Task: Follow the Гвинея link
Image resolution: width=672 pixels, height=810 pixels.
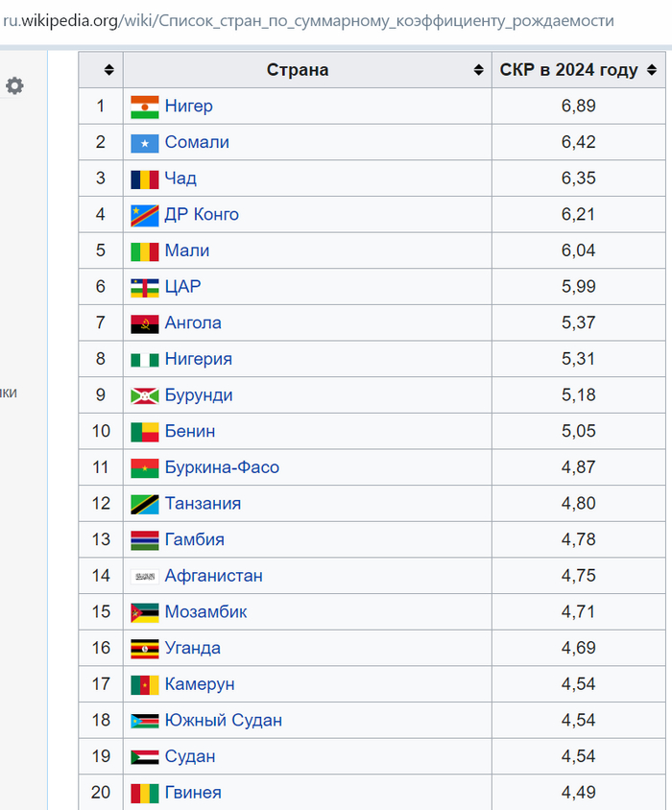Action: tap(193, 793)
